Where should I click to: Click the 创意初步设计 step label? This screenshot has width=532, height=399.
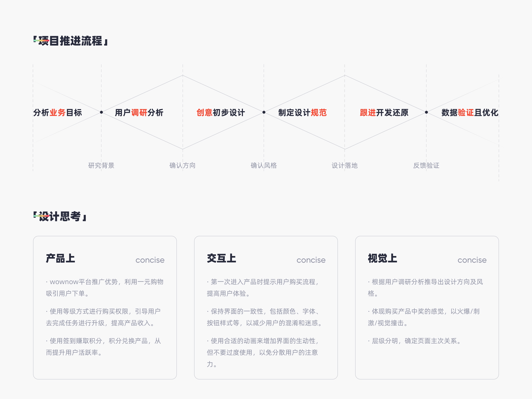tap(220, 113)
